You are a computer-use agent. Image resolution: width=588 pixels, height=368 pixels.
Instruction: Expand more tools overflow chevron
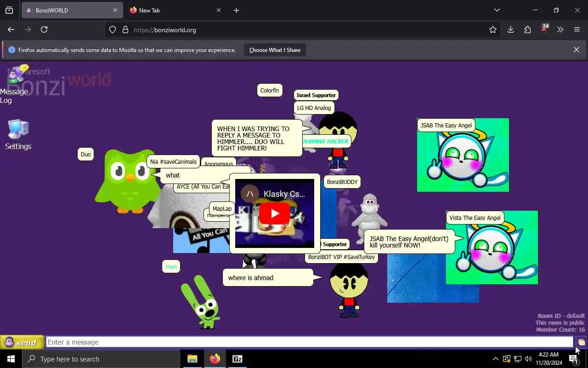560,29
